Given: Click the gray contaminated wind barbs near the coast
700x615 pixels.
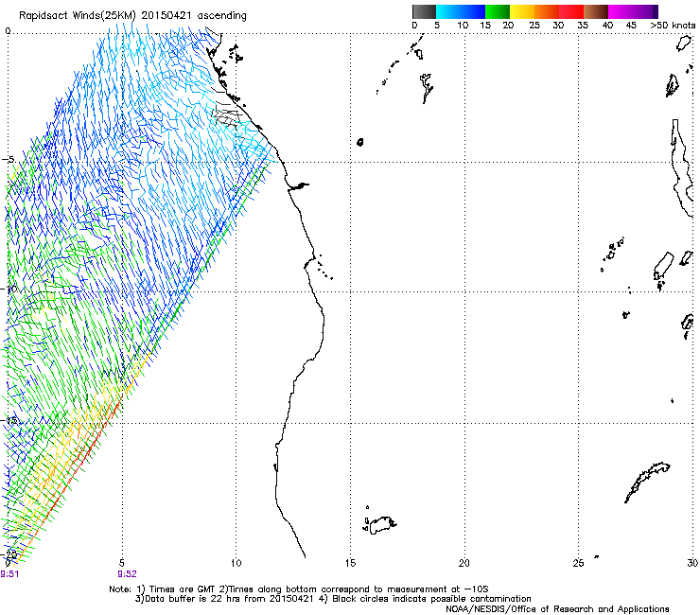Looking at the screenshot, I should [x=228, y=117].
